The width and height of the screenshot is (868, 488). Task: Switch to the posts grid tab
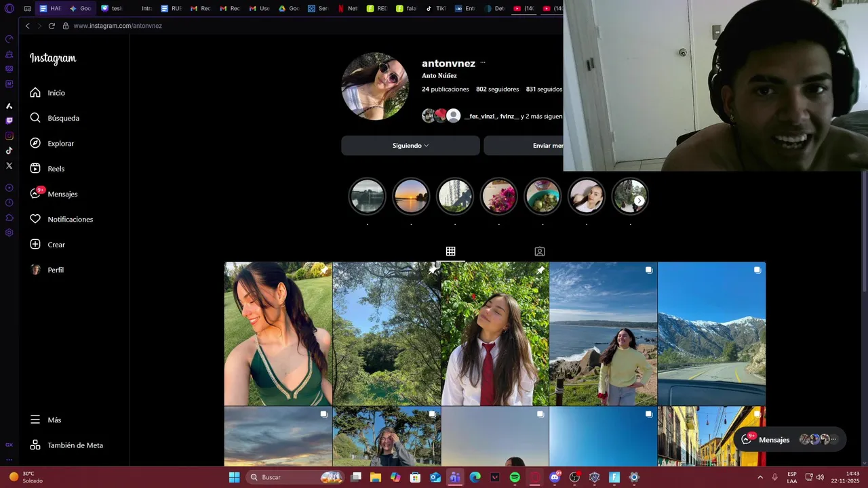point(450,251)
